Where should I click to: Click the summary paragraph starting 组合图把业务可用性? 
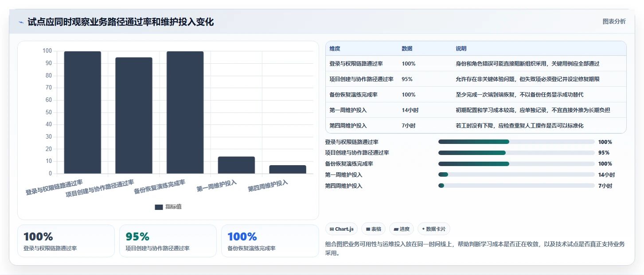tap(475, 249)
